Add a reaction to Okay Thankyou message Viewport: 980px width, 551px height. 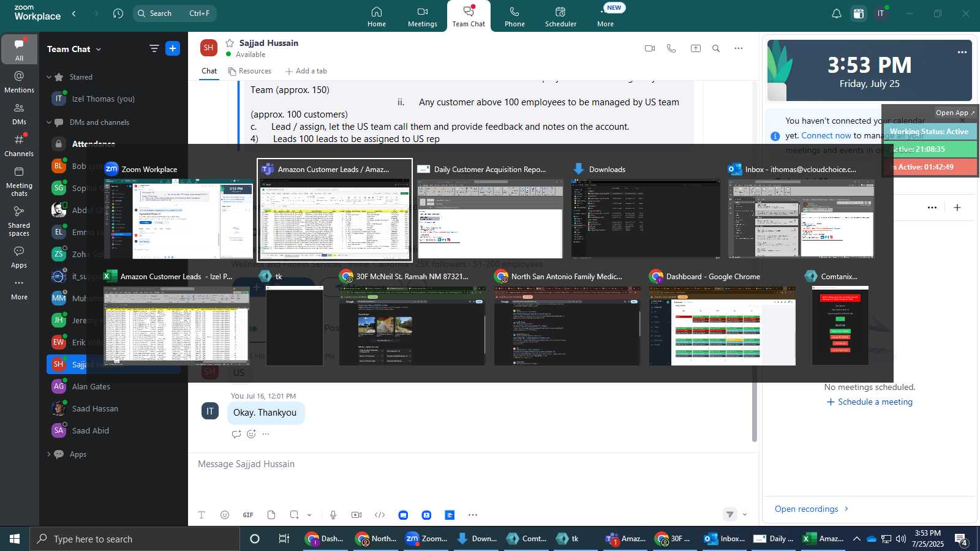pyautogui.click(x=251, y=434)
